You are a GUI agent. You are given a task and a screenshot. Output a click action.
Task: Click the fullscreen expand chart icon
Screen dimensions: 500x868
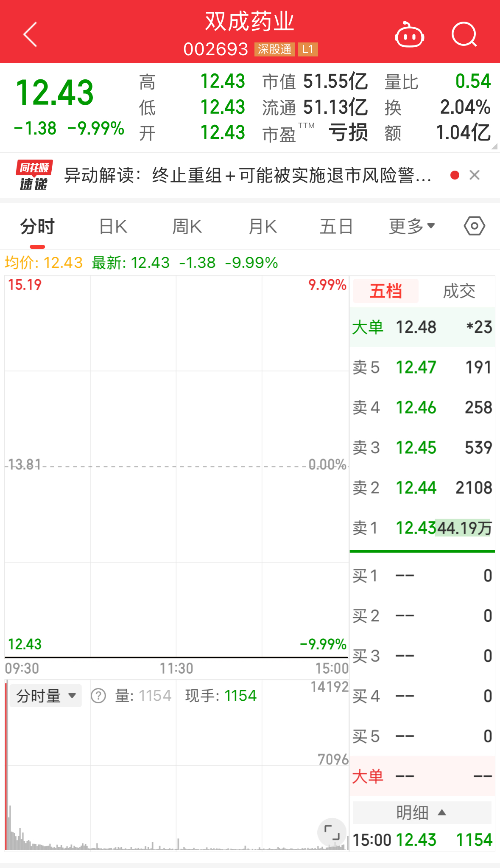pyautogui.click(x=332, y=832)
